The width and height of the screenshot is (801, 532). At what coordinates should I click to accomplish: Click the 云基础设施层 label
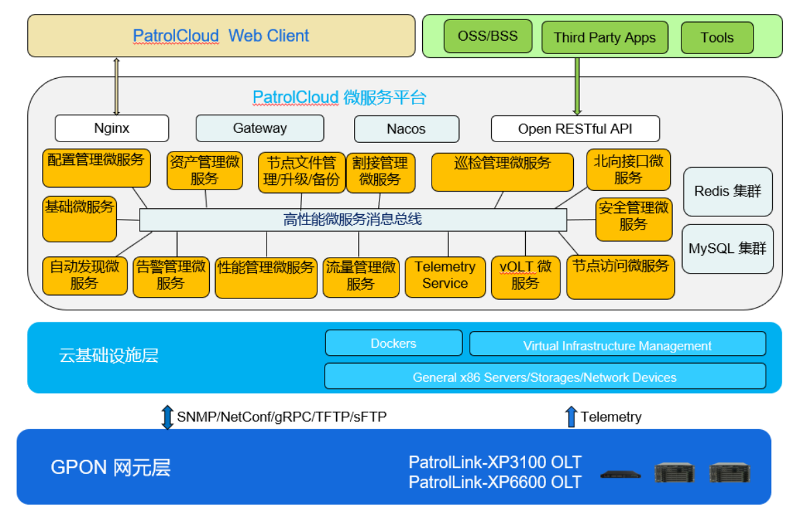[x=109, y=355]
